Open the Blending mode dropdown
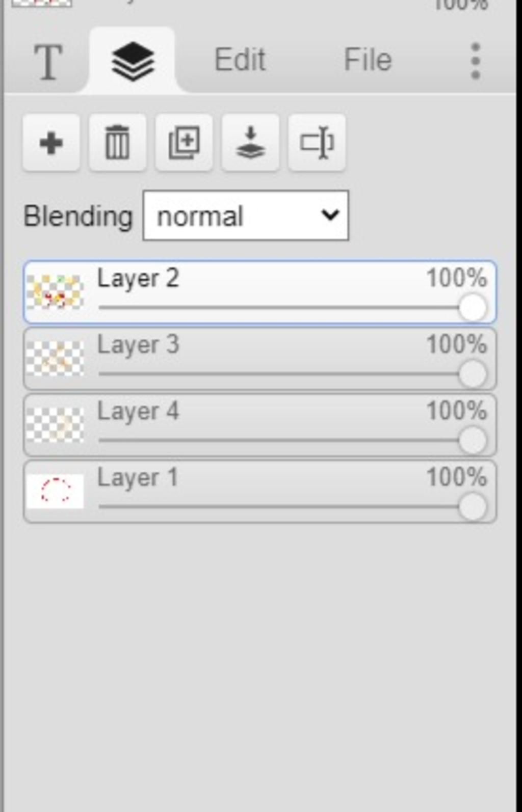 (246, 216)
